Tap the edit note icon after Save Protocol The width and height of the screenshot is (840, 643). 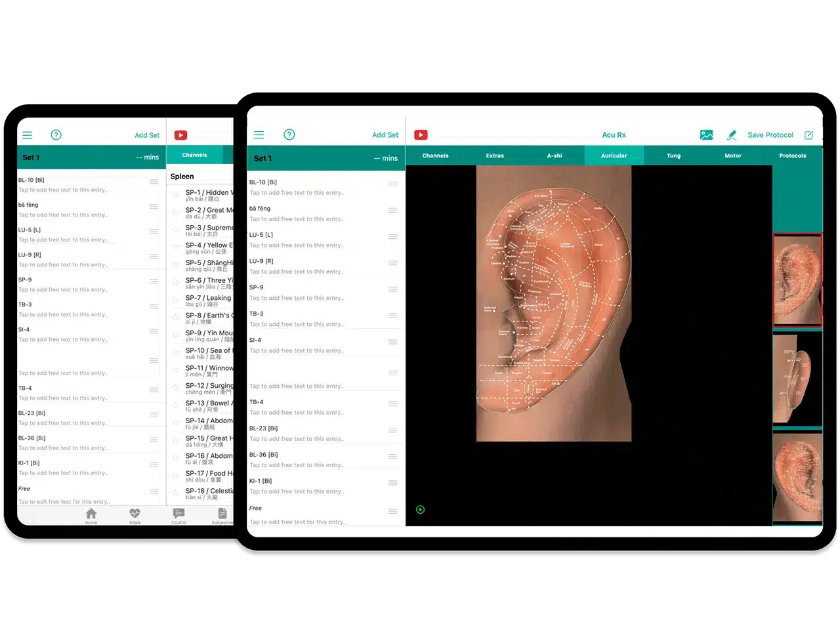[x=808, y=135]
